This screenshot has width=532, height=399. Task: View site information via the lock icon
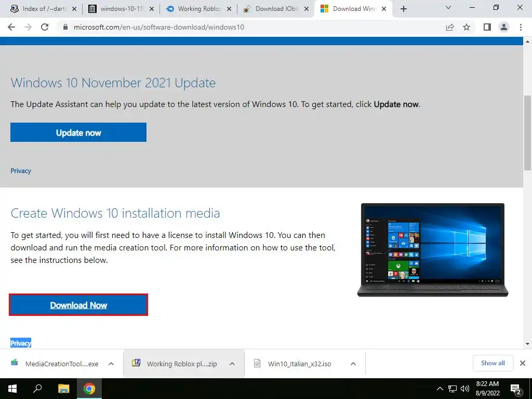(65, 27)
